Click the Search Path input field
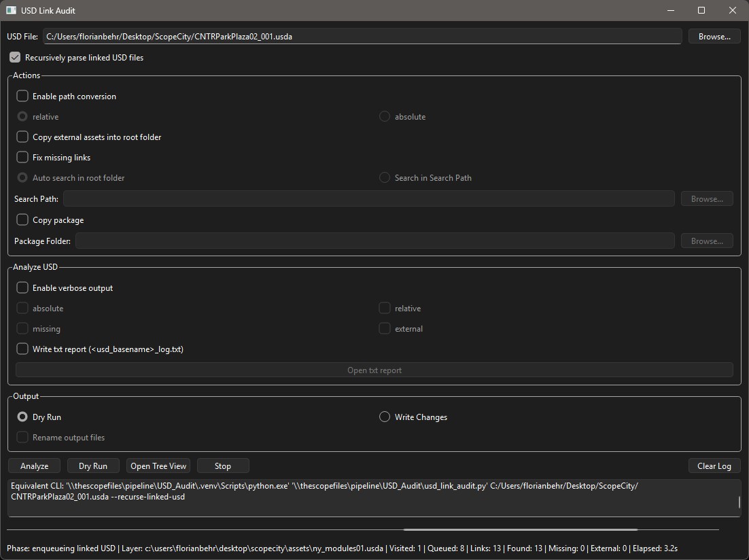This screenshot has height=560, width=749. 369,198
